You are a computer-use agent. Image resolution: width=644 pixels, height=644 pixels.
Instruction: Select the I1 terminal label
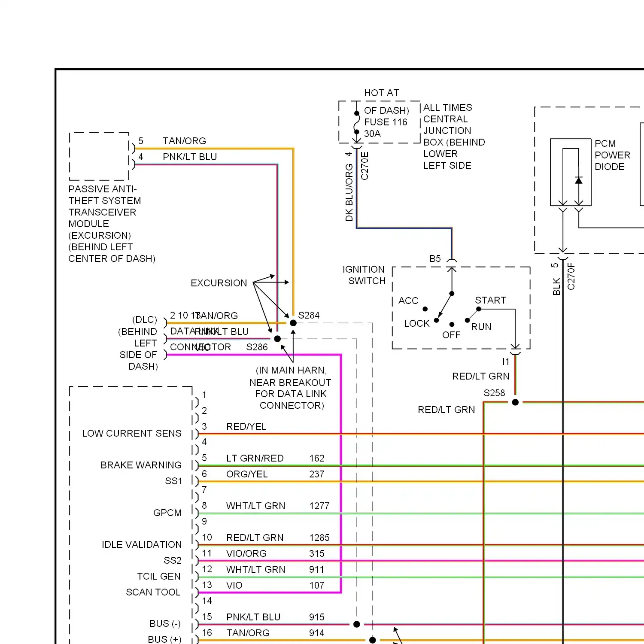[x=506, y=362]
